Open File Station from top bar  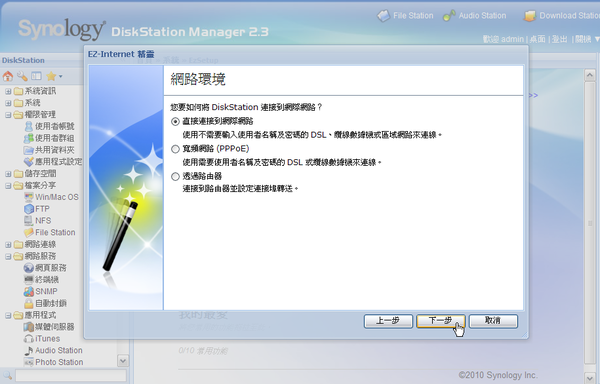tap(406, 16)
